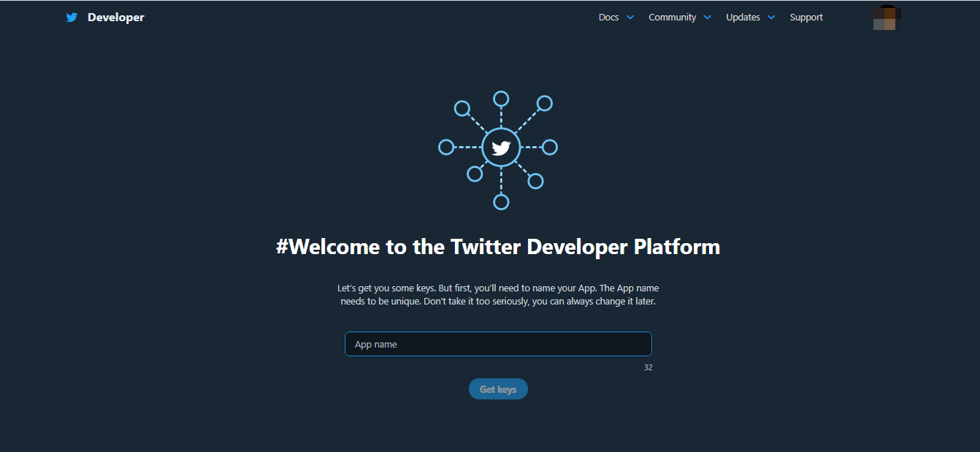Click the Twitter bird logo in header
This screenshot has height=452, width=980.
[x=72, y=18]
